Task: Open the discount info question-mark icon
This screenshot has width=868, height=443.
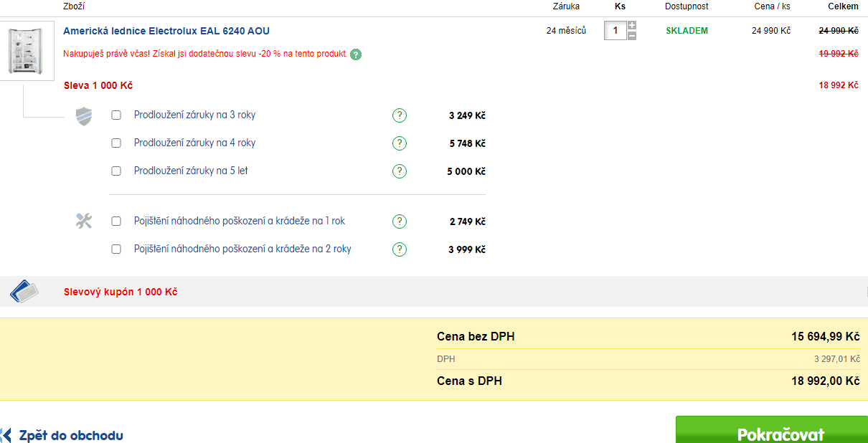Action: 356,54
